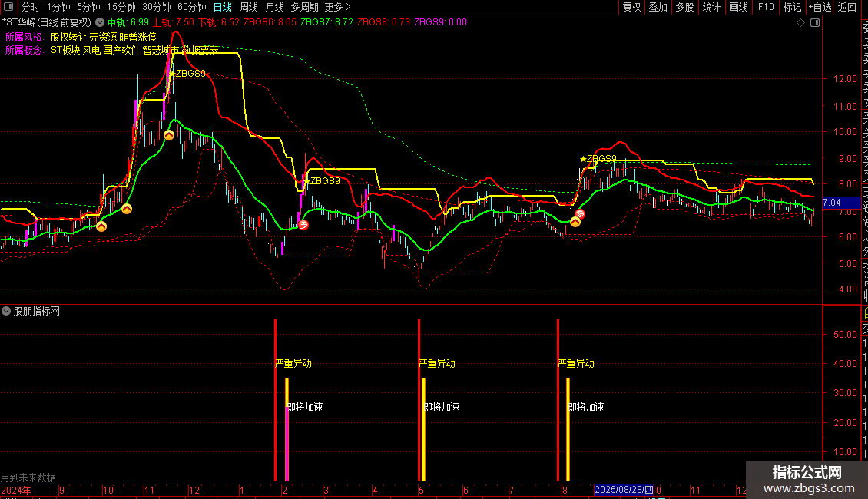Click the 上轨: 7.50 indicator value

(x=174, y=22)
